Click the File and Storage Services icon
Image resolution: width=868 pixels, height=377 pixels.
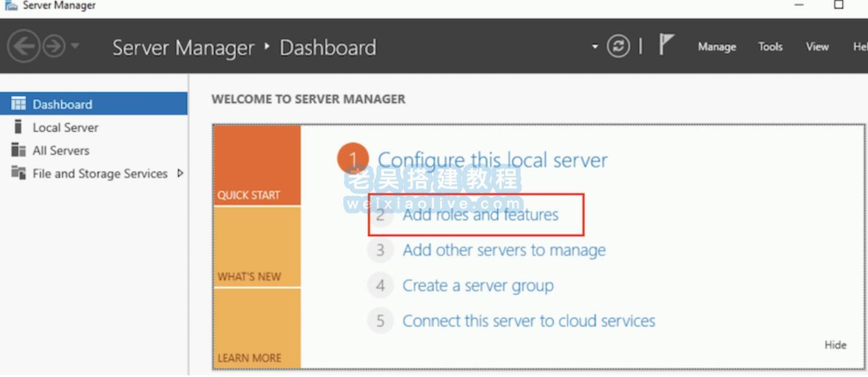19,173
